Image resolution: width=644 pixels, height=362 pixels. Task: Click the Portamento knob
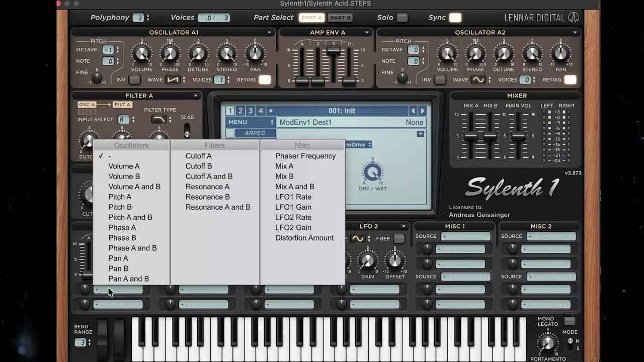pos(547,344)
